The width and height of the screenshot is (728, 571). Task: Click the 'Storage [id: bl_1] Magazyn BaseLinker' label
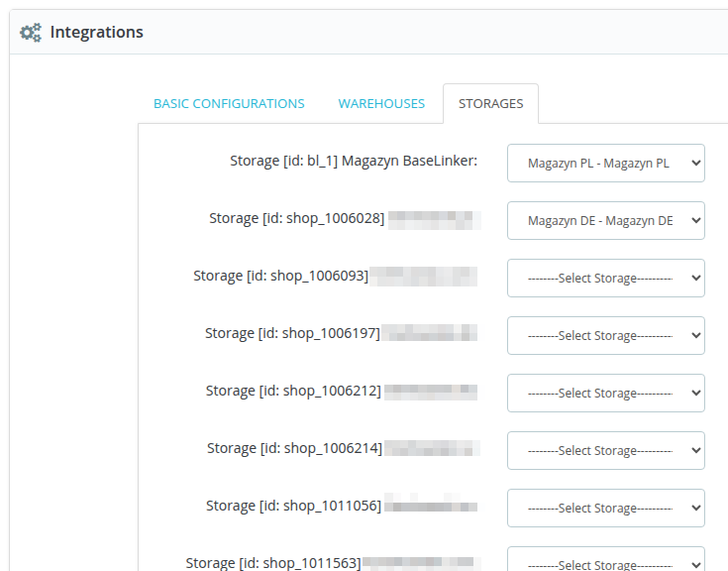354,161
